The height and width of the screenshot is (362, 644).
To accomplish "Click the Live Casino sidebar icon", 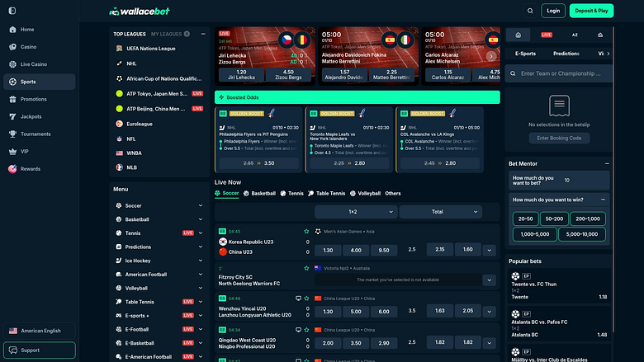I will (x=12, y=64).
